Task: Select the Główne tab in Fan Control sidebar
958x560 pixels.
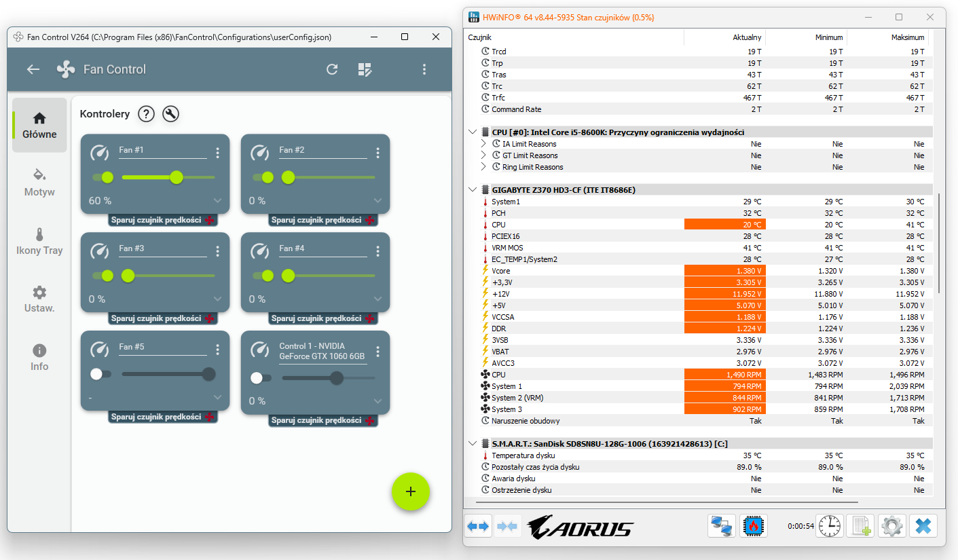Action: coord(39,125)
